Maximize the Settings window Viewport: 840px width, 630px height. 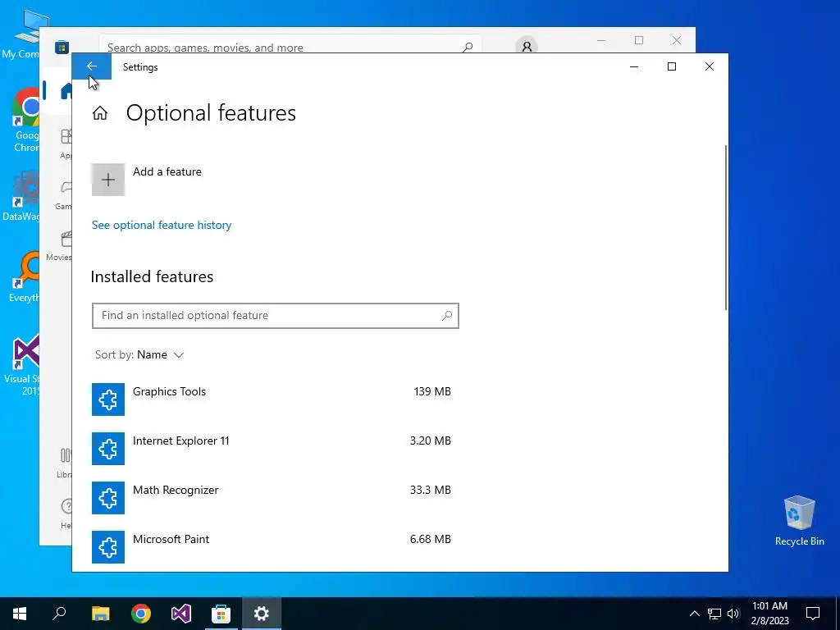click(672, 66)
